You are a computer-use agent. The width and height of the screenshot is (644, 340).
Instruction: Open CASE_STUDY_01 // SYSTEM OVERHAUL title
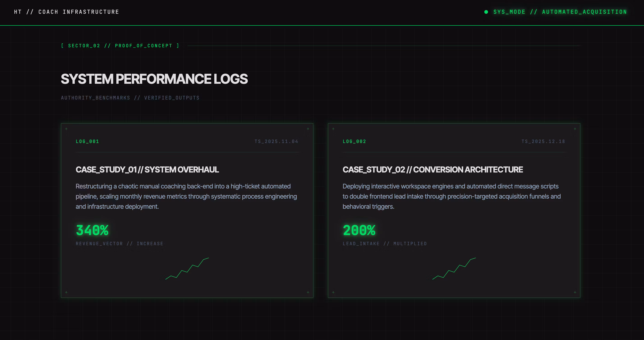(147, 170)
